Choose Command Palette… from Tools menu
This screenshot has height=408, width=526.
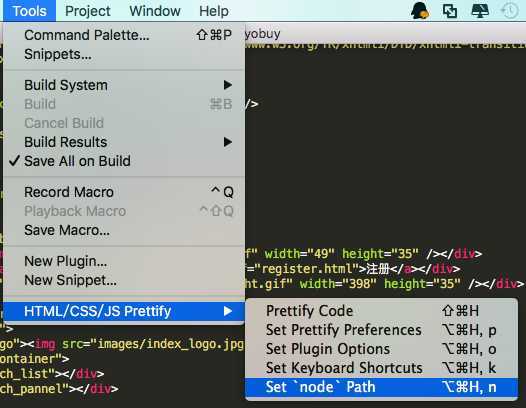point(124,35)
